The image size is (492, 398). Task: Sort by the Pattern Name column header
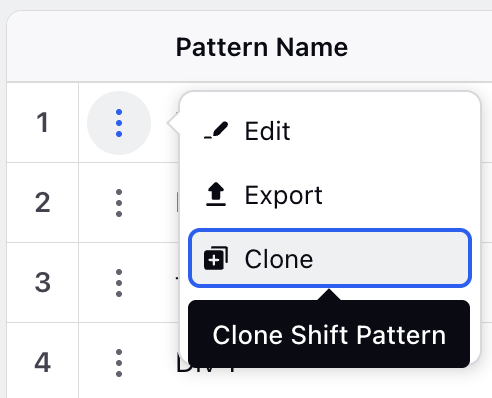tap(262, 47)
